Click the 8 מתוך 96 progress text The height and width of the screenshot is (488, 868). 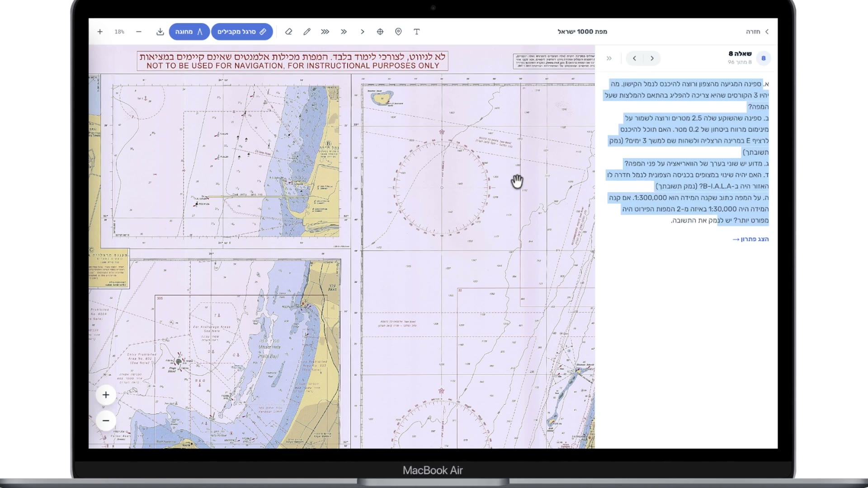click(740, 62)
